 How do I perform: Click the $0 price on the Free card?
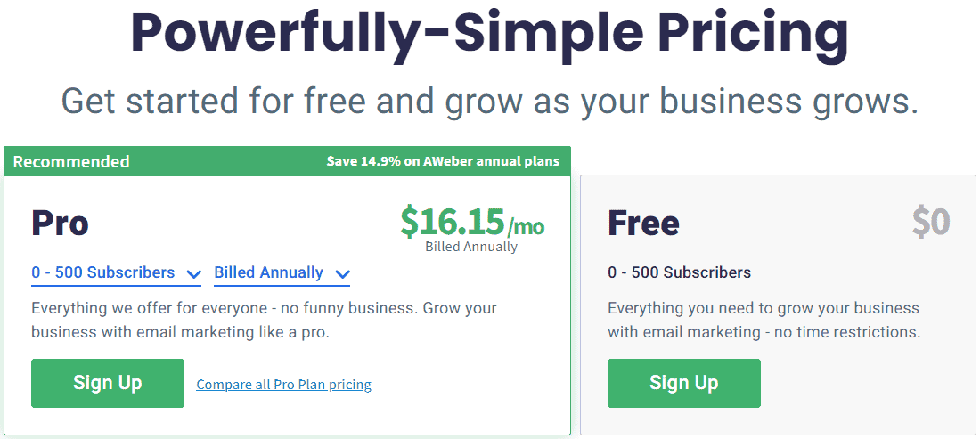(931, 222)
